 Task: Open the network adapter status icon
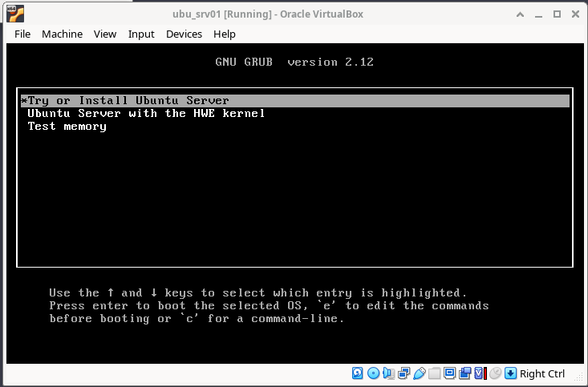404,373
